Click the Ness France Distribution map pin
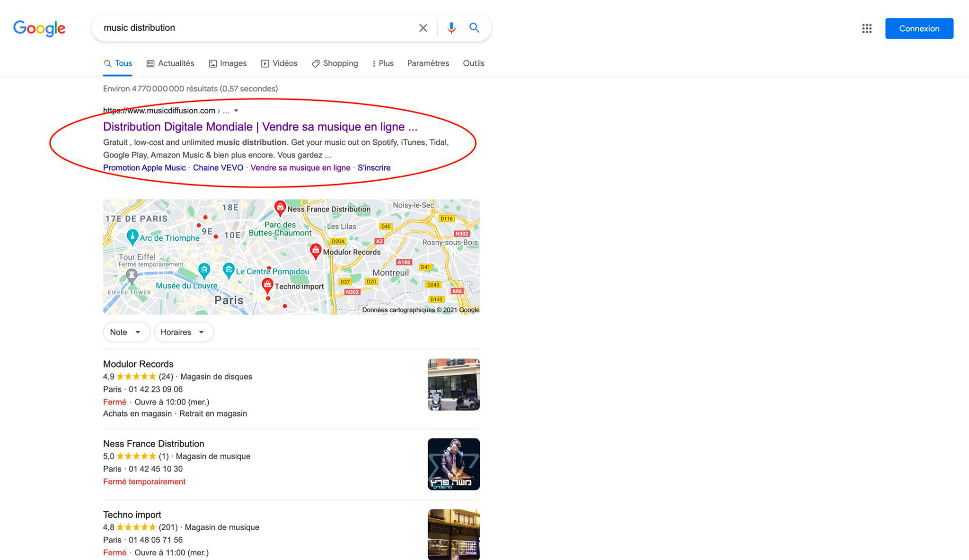The width and height of the screenshot is (969, 560). (x=280, y=207)
